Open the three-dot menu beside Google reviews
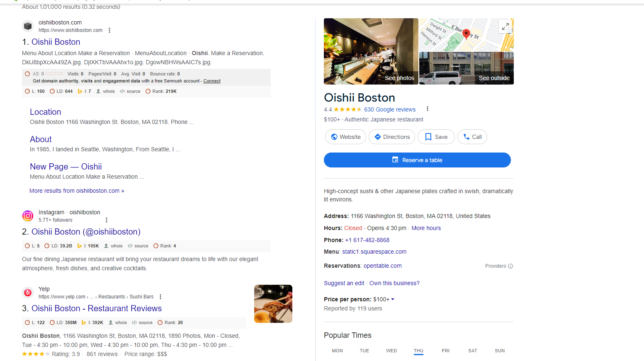Screen dimensions: 644x361 pos(428,109)
